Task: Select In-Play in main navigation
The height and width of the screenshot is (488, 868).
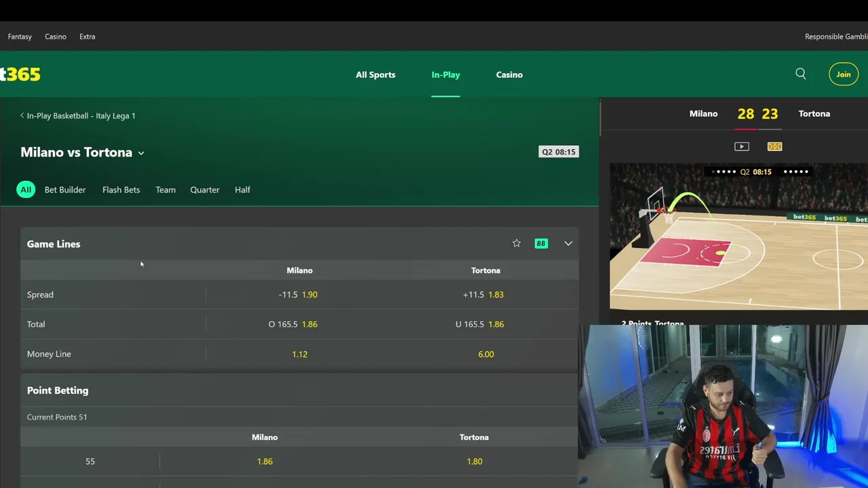Action: pos(446,75)
